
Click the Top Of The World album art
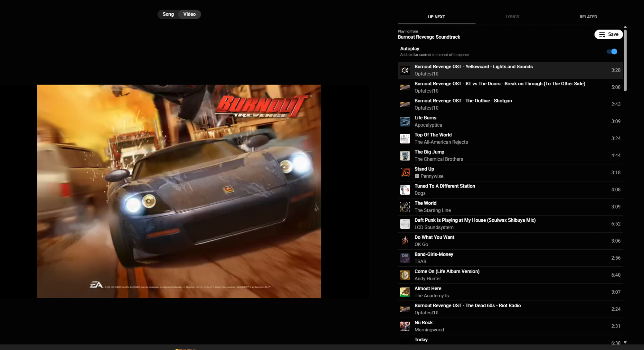click(x=405, y=139)
